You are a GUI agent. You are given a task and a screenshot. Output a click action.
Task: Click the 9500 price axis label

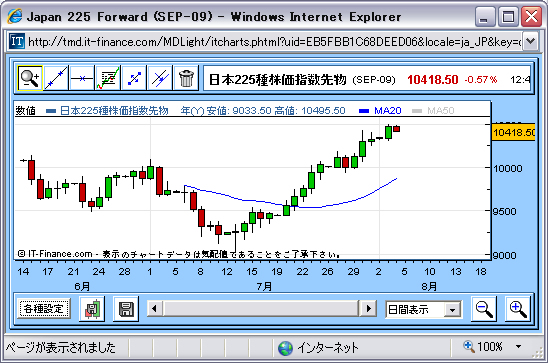[x=505, y=212]
